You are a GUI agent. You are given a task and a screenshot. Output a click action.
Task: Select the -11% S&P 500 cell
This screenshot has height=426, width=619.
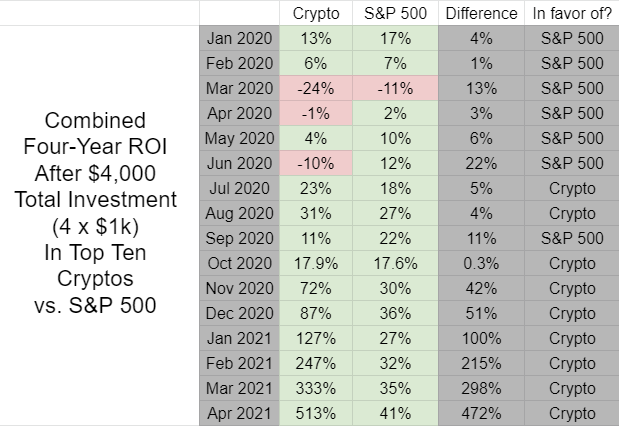click(395, 88)
